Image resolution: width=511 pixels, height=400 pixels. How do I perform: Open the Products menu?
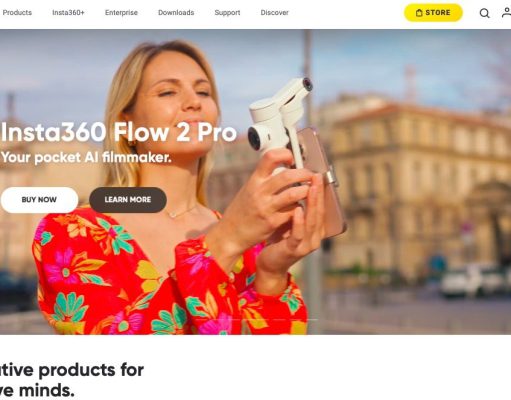tap(17, 13)
